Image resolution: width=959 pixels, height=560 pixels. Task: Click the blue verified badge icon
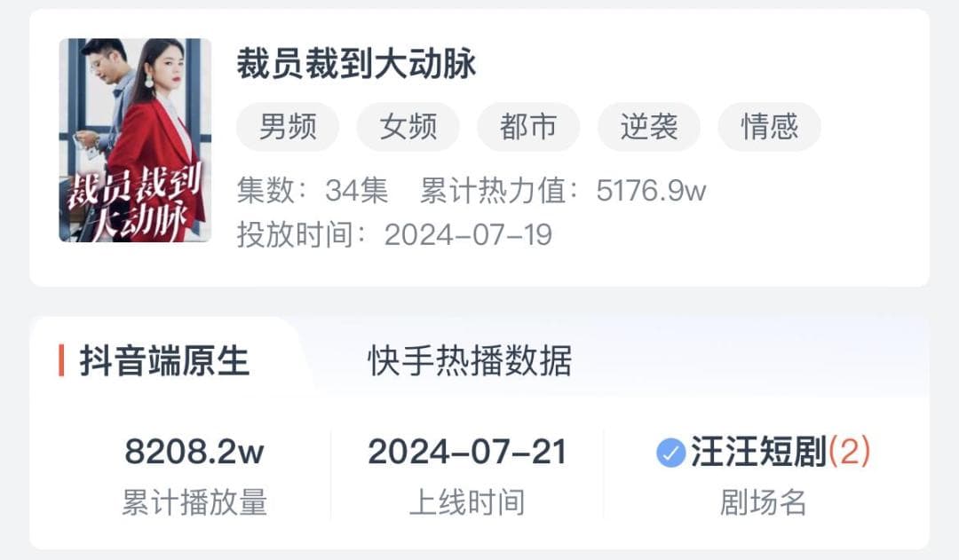click(x=670, y=454)
